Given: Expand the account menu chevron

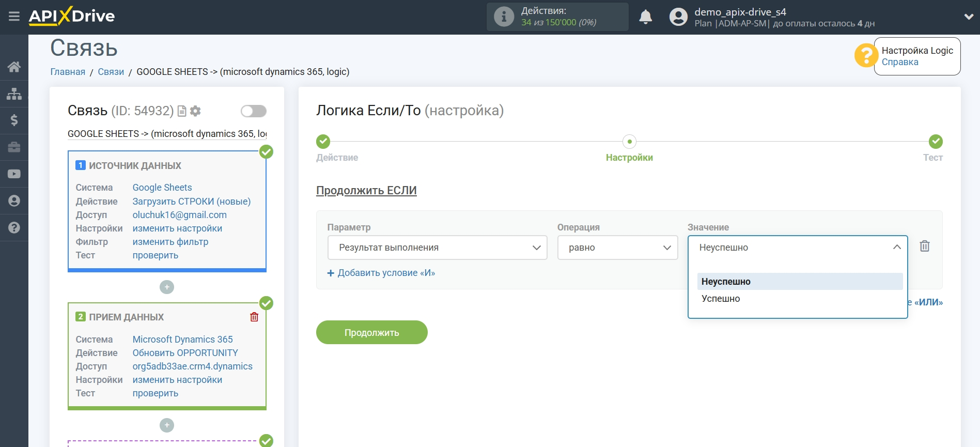Looking at the screenshot, I should pyautogui.click(x=969, y=17).
